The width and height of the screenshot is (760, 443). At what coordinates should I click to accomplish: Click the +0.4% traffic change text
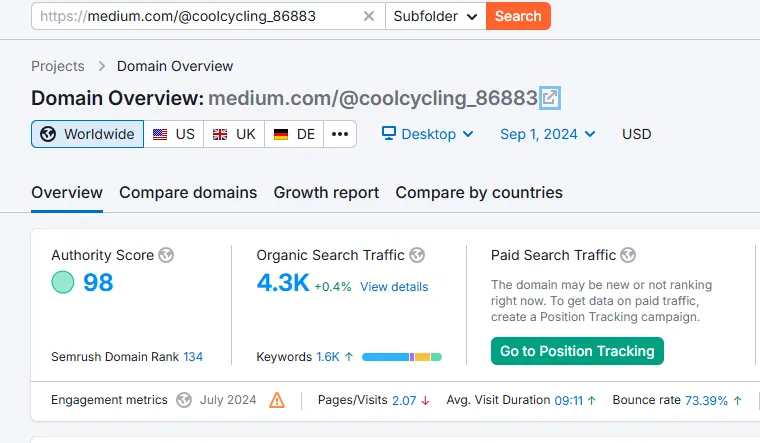(333, 286)
